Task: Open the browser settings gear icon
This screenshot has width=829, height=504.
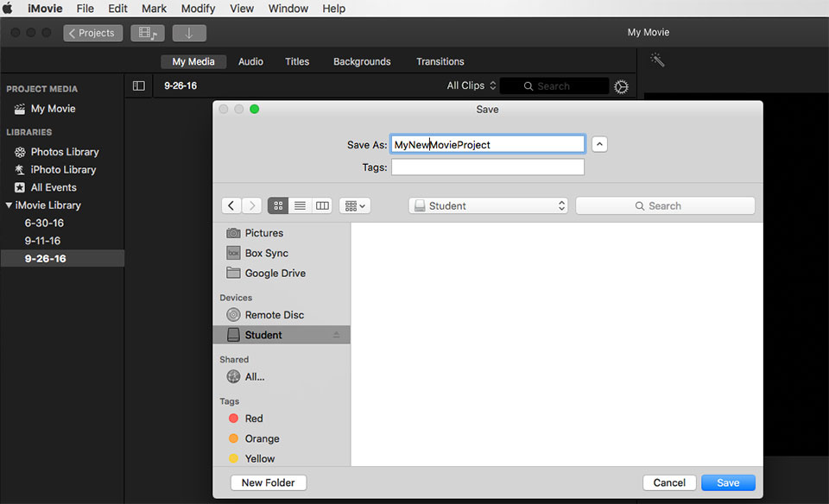Action: (621, 86)
